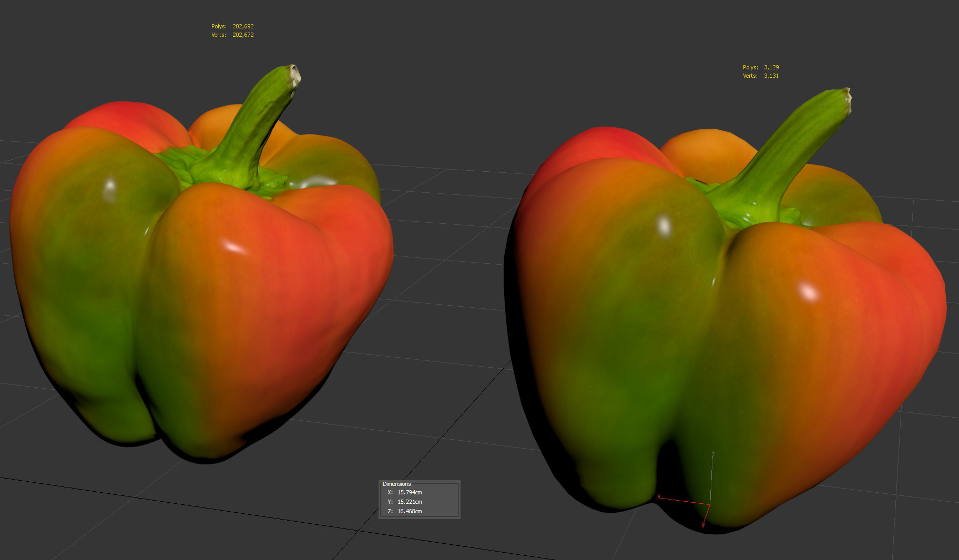Viewport: 959px width, 560px height.
Task: Click the X dimension value 15.794cm
Action: (410, 492)
